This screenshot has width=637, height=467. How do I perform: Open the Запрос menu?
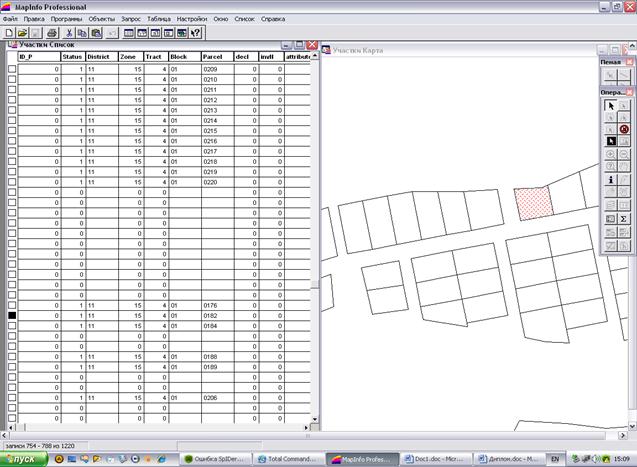point(129,19)
